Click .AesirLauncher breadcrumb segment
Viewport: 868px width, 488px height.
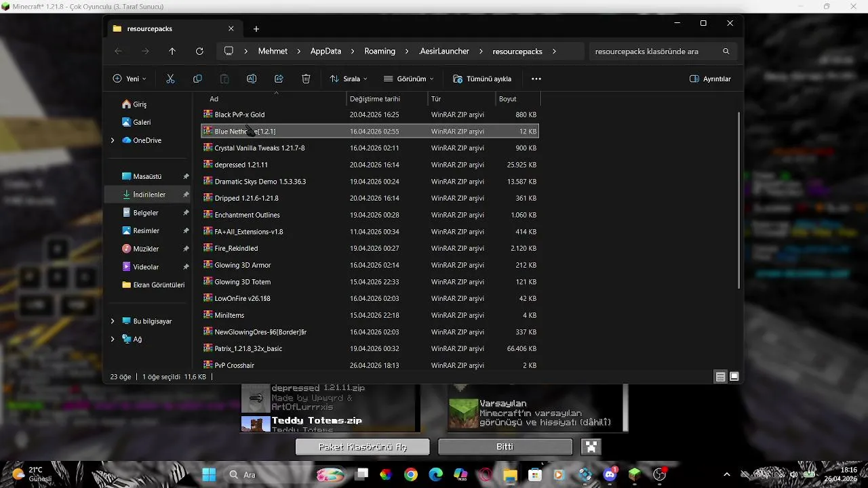coord(444,51)
